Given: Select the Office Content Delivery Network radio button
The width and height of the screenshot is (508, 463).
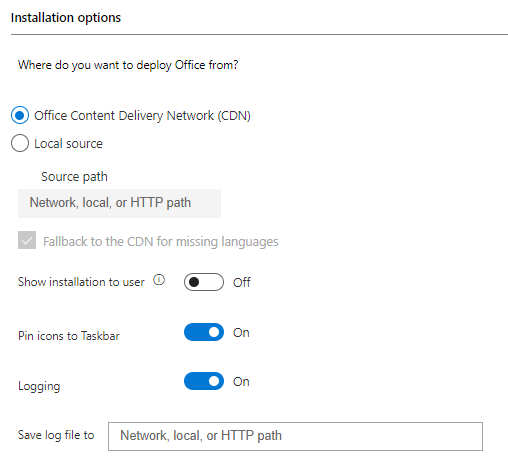Looking at the screenshot, I should pyautogui.click(x=20, y=115).
